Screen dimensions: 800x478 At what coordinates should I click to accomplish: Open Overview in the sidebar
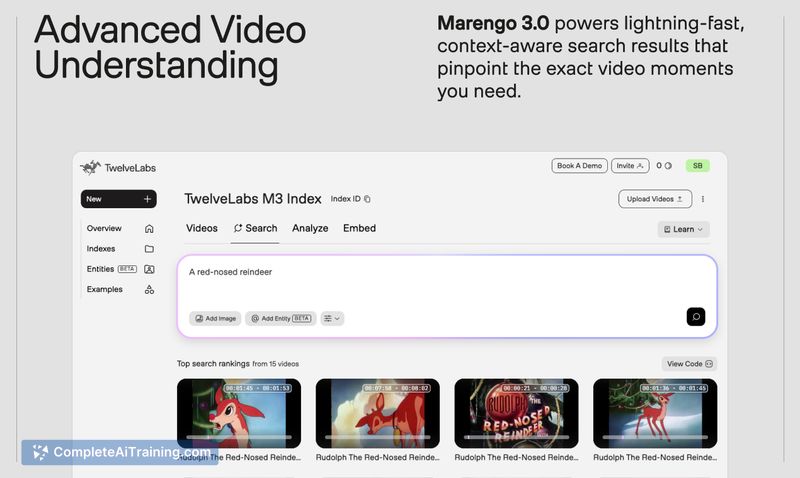[104, 228]
